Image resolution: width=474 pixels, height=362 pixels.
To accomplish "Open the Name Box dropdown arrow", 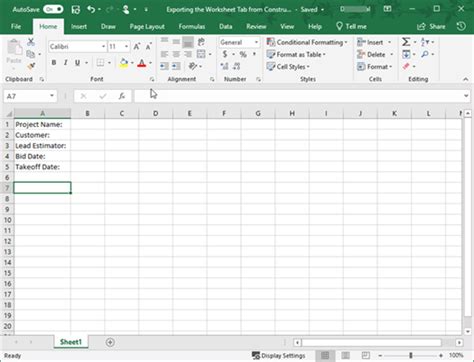I will (x=52, y=96).
